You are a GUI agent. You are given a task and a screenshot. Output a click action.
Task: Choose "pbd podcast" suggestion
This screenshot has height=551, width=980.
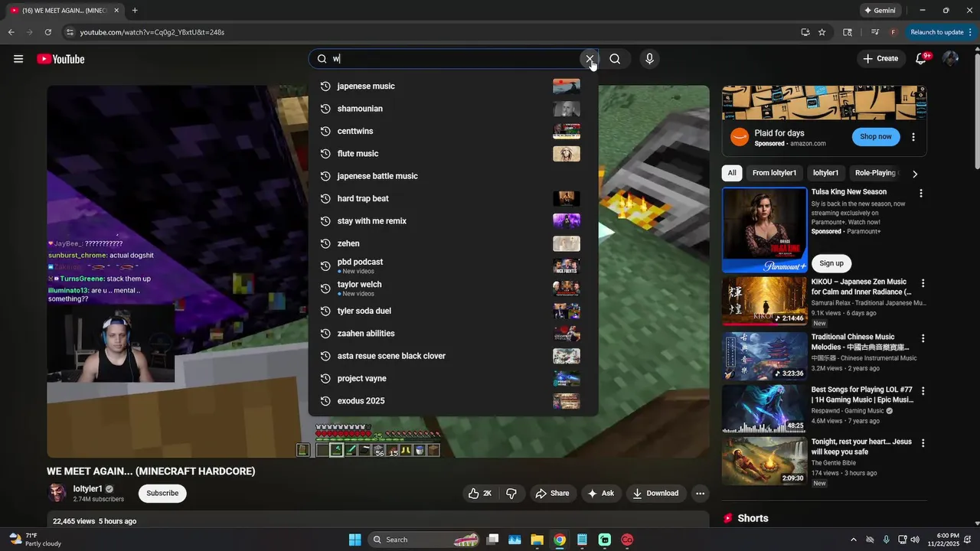pyautogui.click(x=452, y=266)
